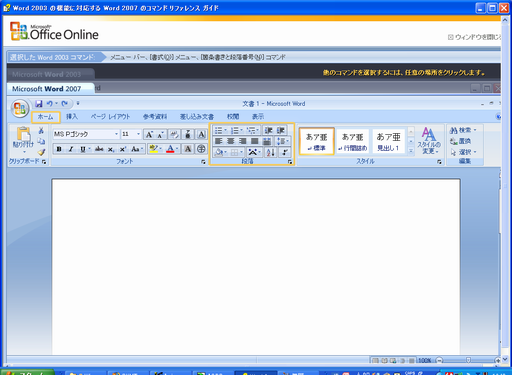The height and width of the screenshot is (375, 512).
Task: Open the font size 11 dropdown
Action: tap(138, 134)
